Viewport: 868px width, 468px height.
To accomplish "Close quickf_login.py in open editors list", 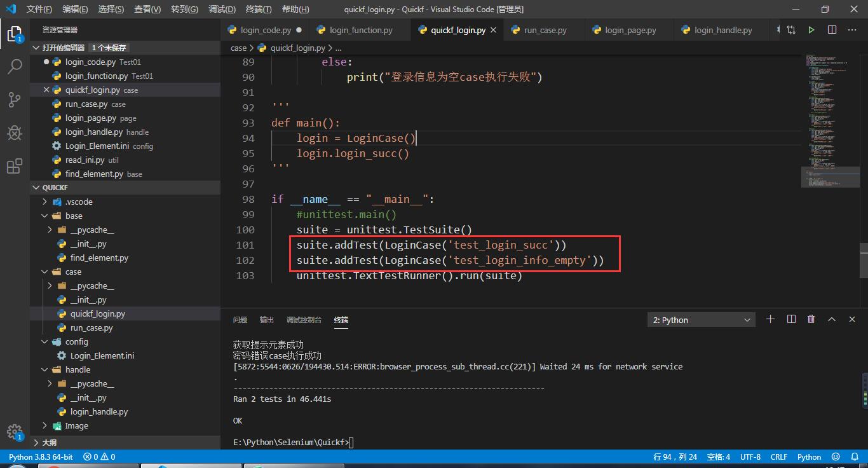I will click(46, 90).
